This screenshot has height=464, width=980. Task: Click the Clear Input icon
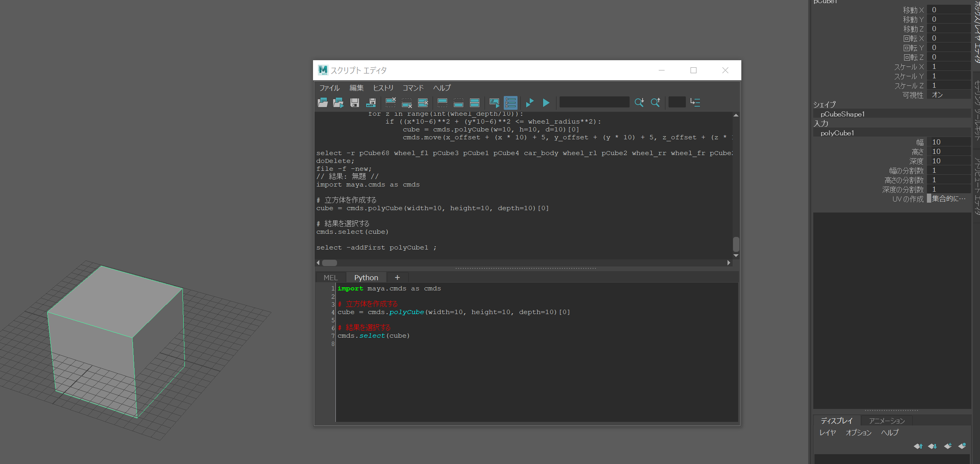coord(407,103)
